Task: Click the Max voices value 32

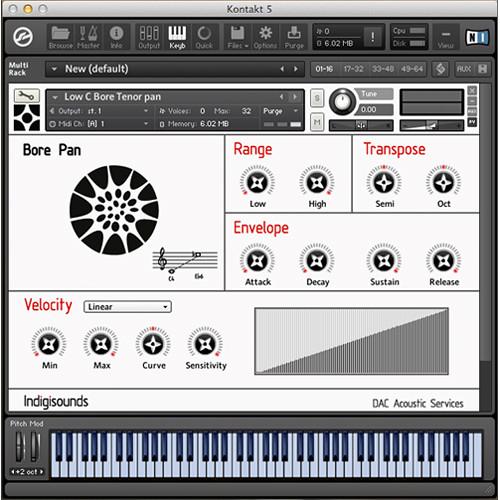Action: pyautogui.click(x=246, y=111)
